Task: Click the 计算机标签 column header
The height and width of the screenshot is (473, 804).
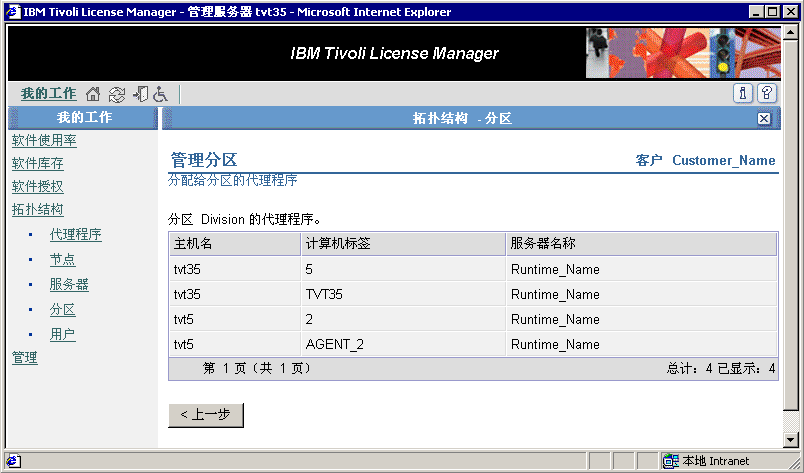Action: [x=404, y=244]
